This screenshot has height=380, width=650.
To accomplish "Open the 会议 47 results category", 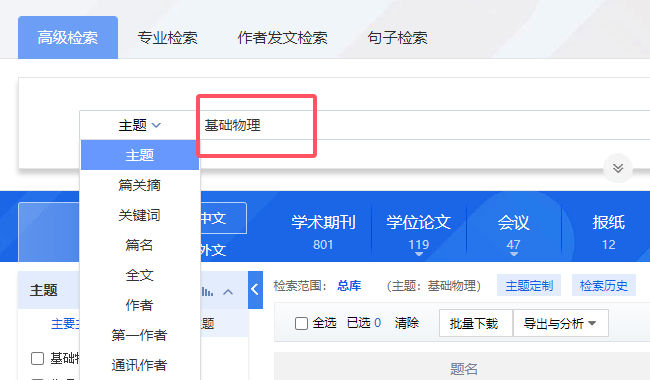I will click(514, 232).
